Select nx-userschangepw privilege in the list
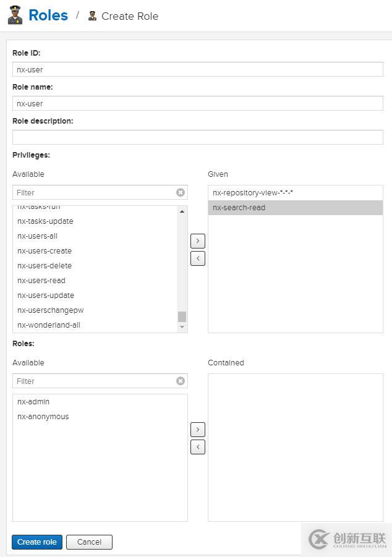Image resolution: width=392 pixels, height=557 pixels. tap(51, 310)
